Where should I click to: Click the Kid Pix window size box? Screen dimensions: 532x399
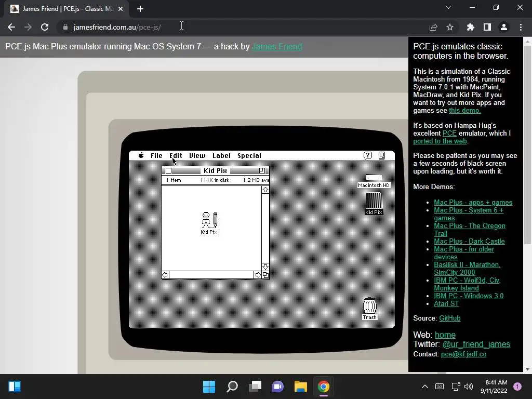[265, 275]
